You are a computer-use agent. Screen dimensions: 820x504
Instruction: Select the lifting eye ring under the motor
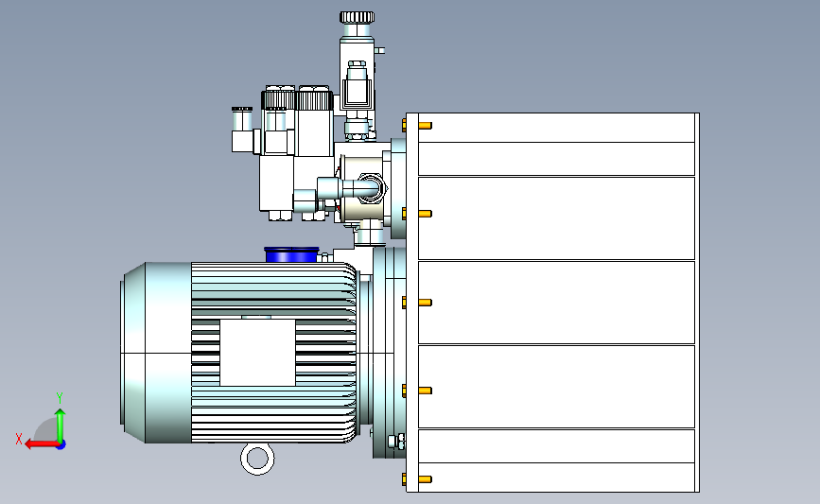pos(257,459)
